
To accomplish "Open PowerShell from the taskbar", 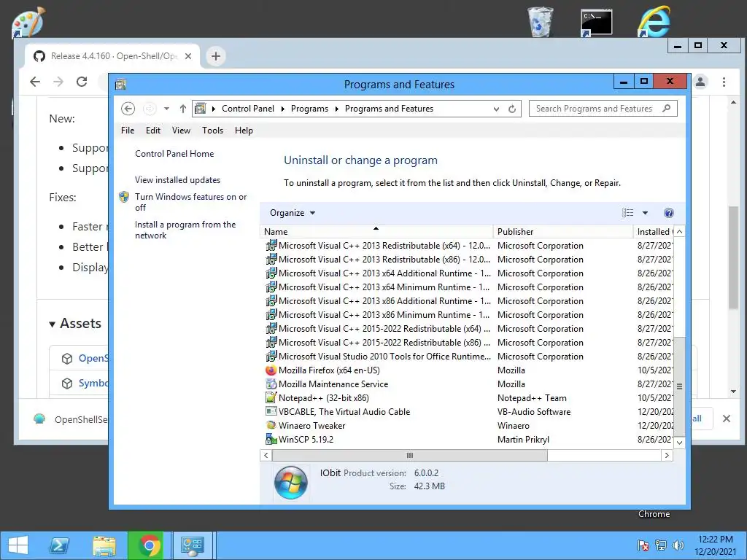I will coord(60,545).
